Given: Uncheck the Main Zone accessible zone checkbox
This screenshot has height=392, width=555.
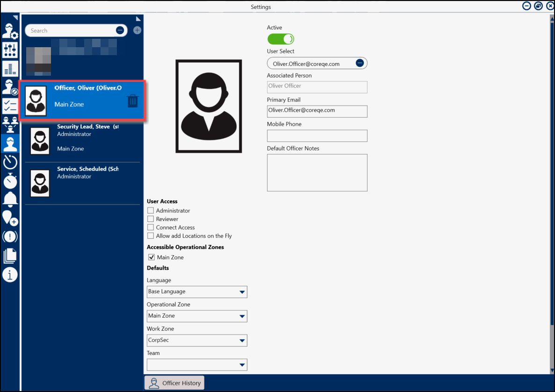Looking at the screenshot, I should coord(151,257).
